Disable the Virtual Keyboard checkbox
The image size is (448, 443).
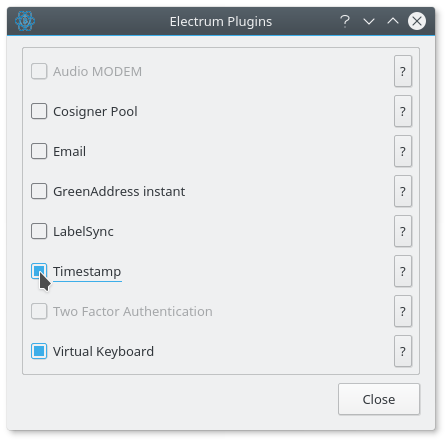[x=39, y=351]
